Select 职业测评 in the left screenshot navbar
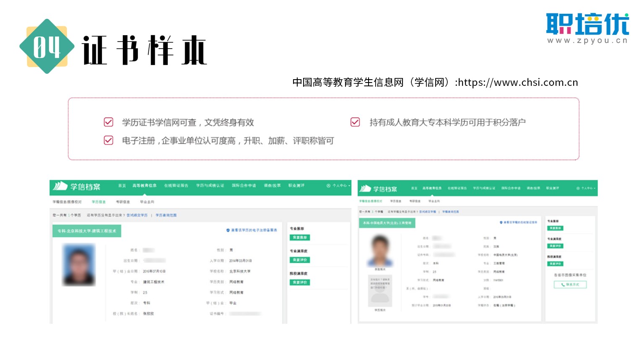The width and height of the screenshot is (644, 362). click(x=296, y=186)
